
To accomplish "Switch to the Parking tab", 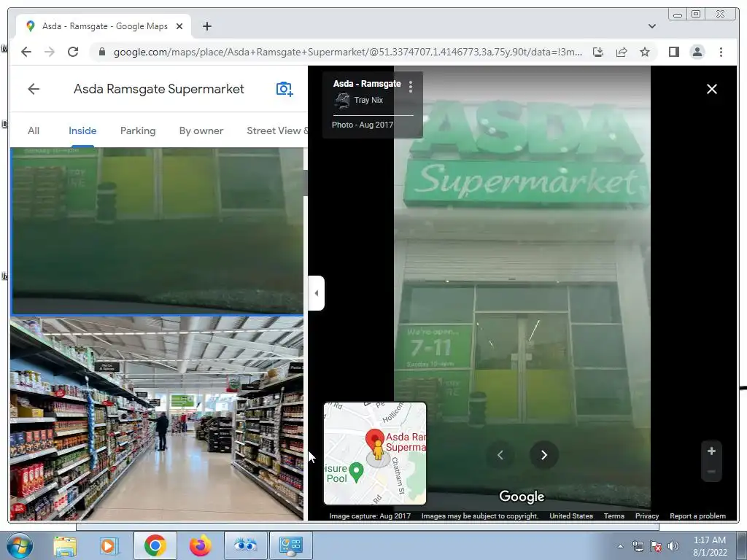I will [x=138, y=131].
